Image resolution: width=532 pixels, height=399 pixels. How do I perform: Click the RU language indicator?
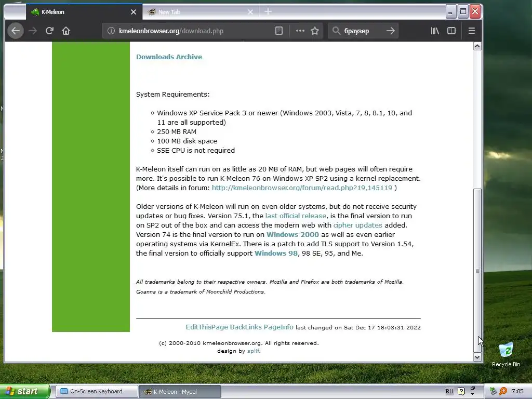449,391
